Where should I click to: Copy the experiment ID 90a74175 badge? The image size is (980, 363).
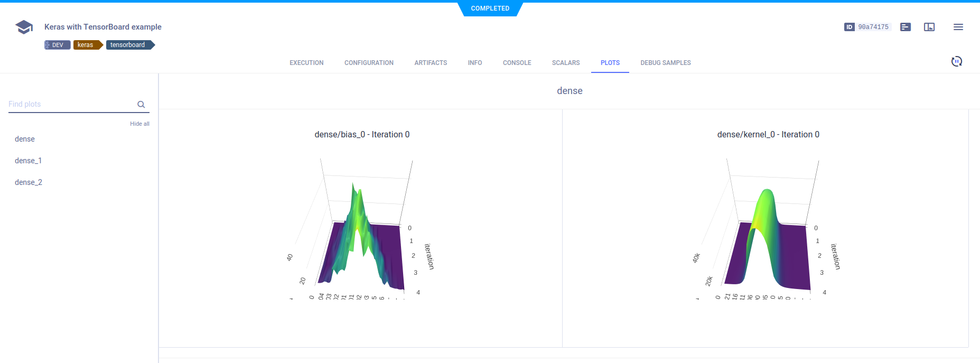[x=867, y=27]
